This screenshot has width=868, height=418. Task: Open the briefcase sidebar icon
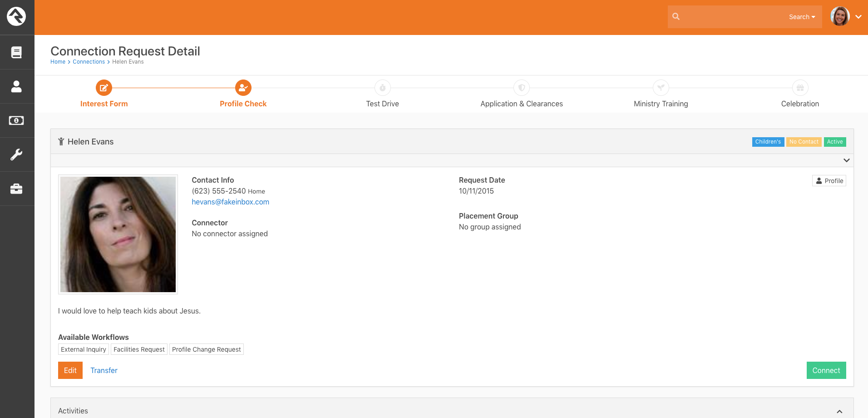coord(16,189)
